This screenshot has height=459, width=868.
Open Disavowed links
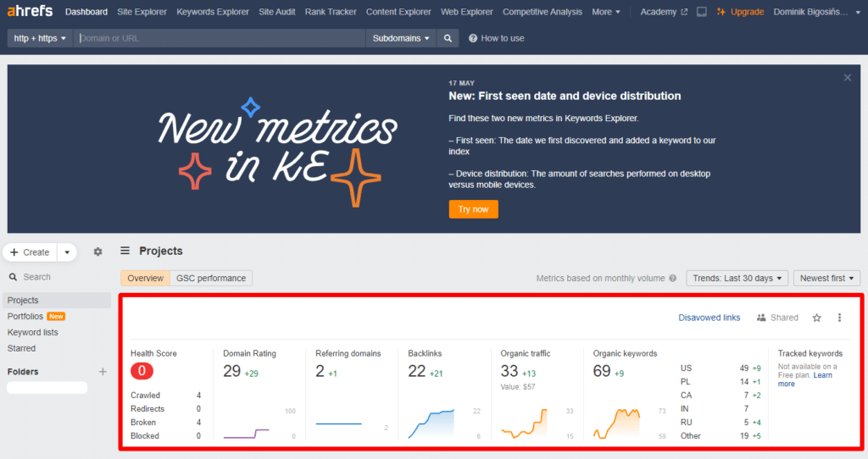point(709,318)
